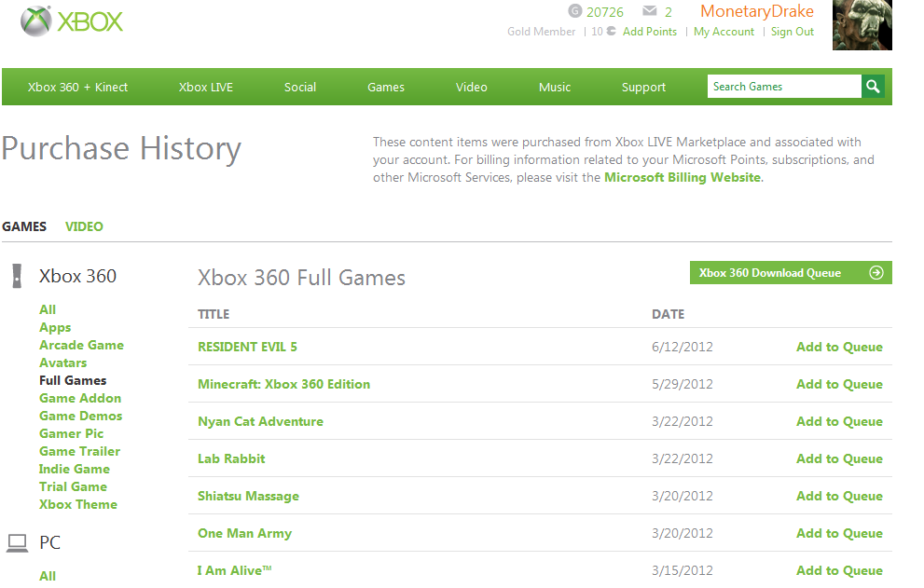This screenshot has height=588, width=924.
Task: Click the Xbox 360 console icon
Action: coord(16,276)
